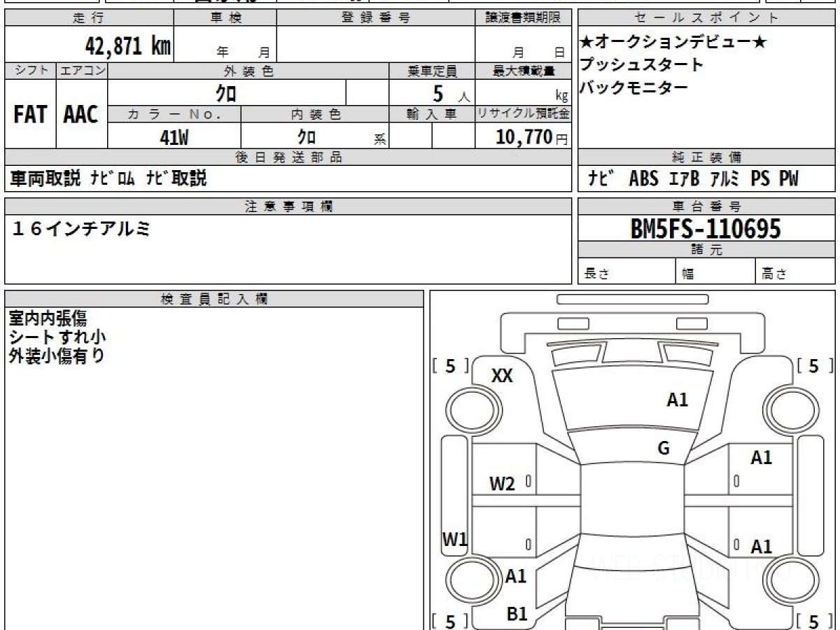
Task: Click the G mark on the windshield
Action: tap(664, 449)
